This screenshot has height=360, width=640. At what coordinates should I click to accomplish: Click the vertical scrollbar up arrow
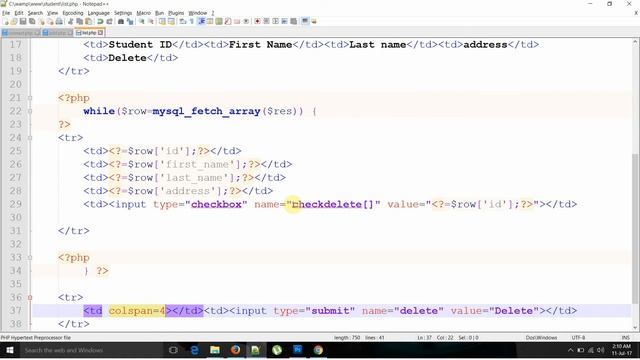coord(636,42)
